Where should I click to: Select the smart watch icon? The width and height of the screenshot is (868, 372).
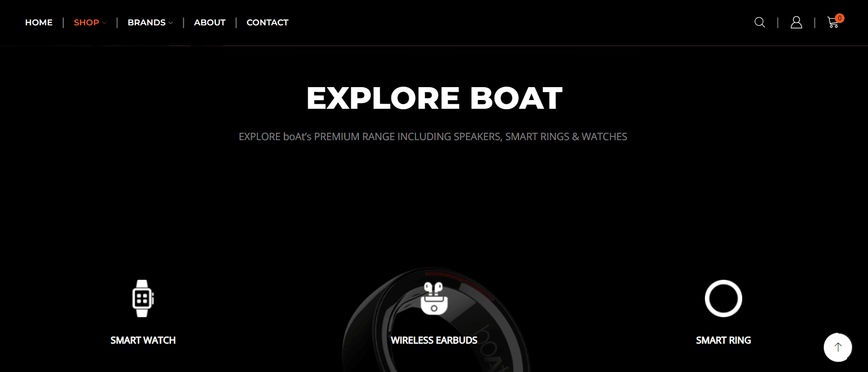tap(143, 298)
